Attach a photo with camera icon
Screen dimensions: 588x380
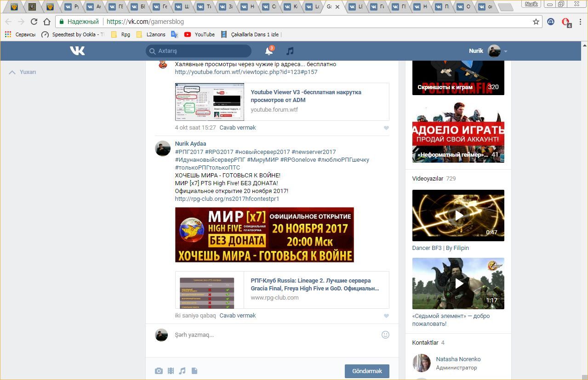click(x=159, y=371)
